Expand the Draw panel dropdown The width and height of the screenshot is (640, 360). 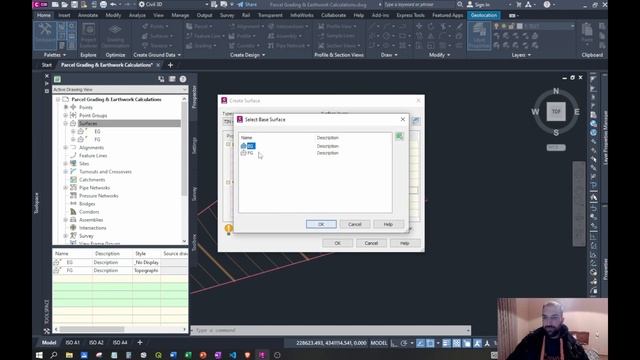pyautogui.click(x=389, y=55)
